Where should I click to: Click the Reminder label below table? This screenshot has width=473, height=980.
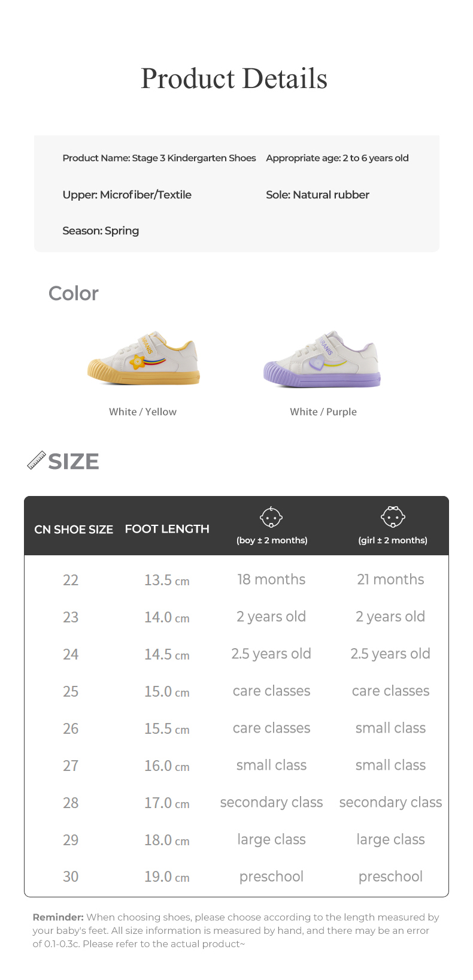[58, 917]
